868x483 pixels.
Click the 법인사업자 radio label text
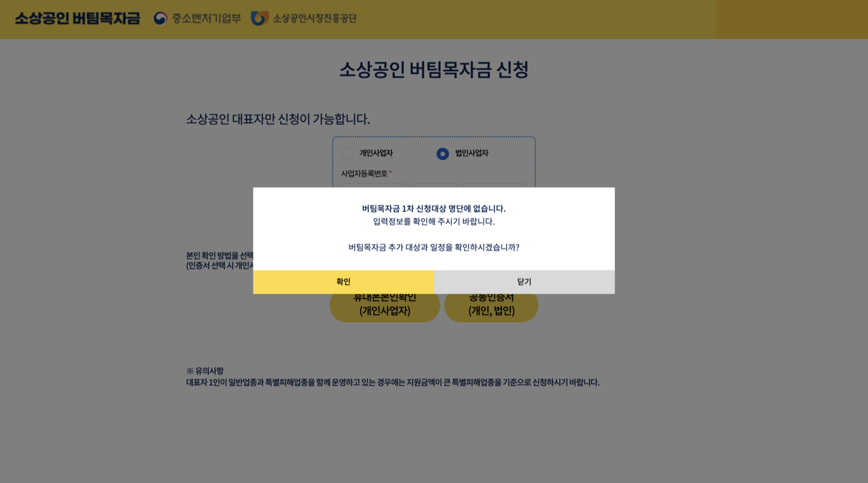[x=471, y=153]
